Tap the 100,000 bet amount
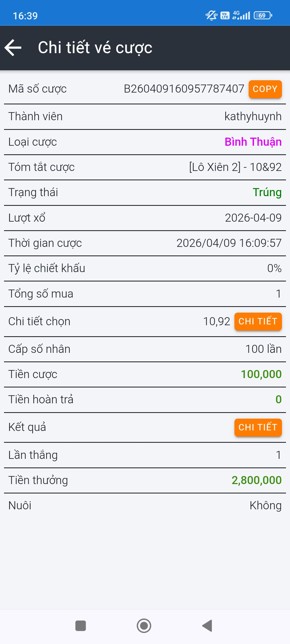The image size is (290, 644). [261, 374]
